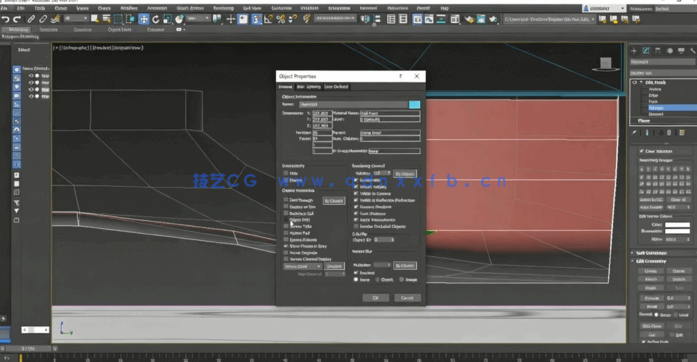Confirm Object Properties with OK

(x=375, y=298)
